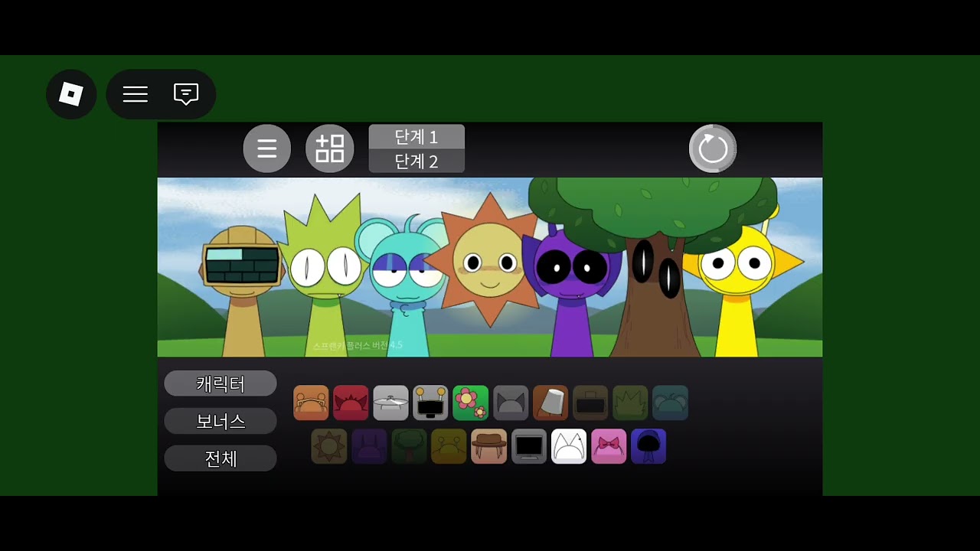980x551 pixels.
Task: Pick the dimmed purple rabbit-eared icon
Action: (x=369, y=446)
